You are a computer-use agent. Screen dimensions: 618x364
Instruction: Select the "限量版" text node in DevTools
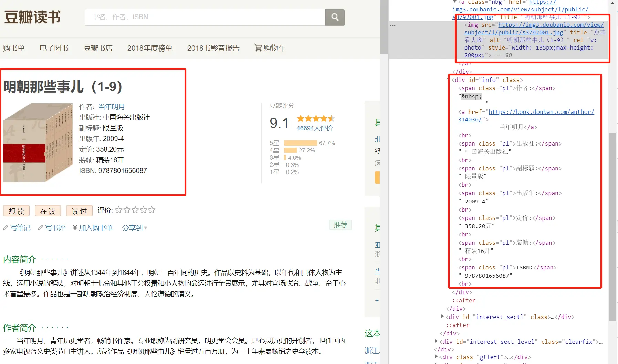click(472, 176)
